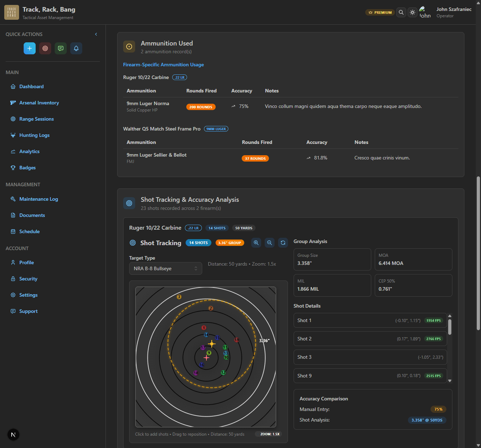The image size is (481, 448).
Task: Select the Shot 3 row in Shot Details
Action: click(370, 357)
